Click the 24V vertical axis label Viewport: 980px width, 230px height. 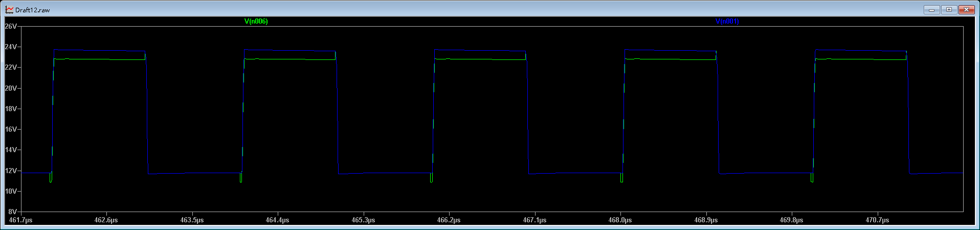(11, 47)
